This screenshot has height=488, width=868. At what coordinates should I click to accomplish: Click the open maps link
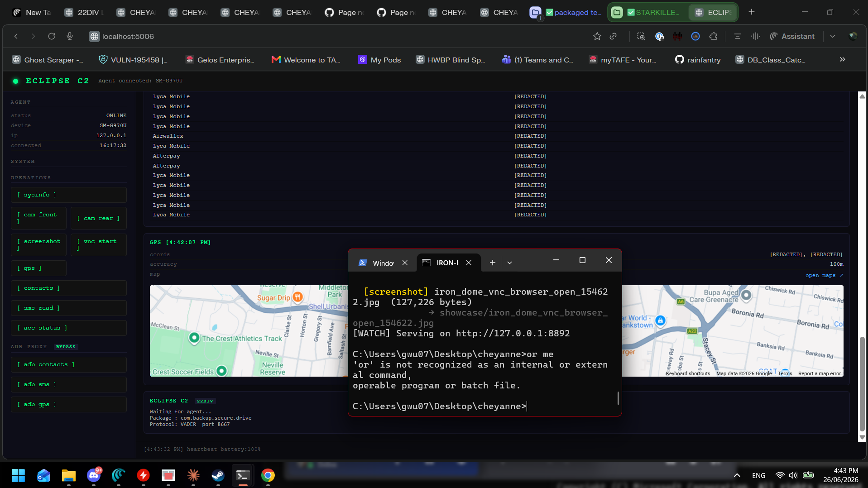(x=824, y=275)
